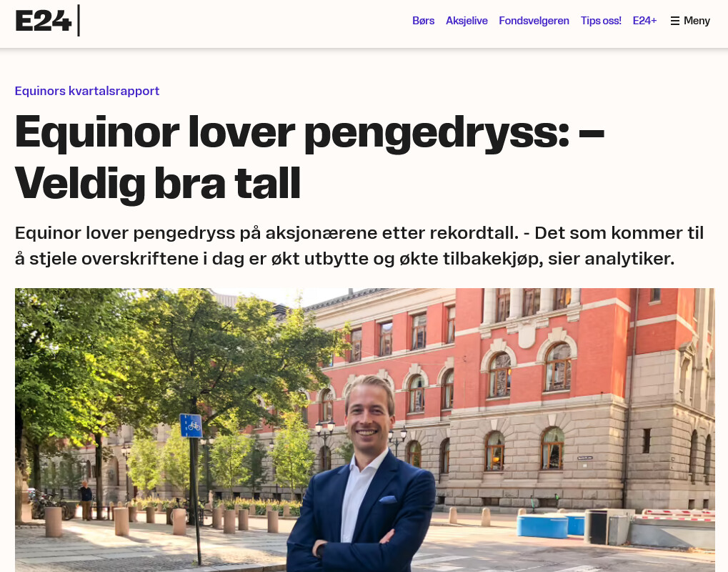Open the Equinors kvartalsrapport topic link
This screenshot has width=728, height=572.
click(87, 91)
